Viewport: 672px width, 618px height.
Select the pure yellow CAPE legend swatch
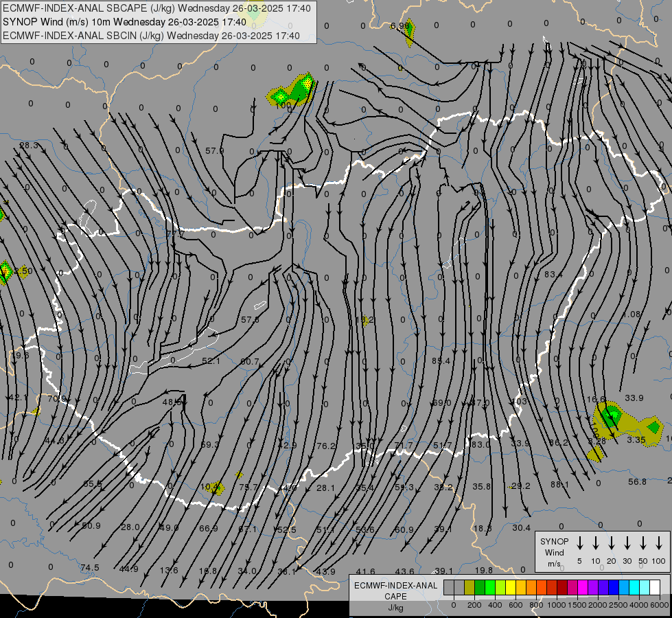tap(511, 588)
